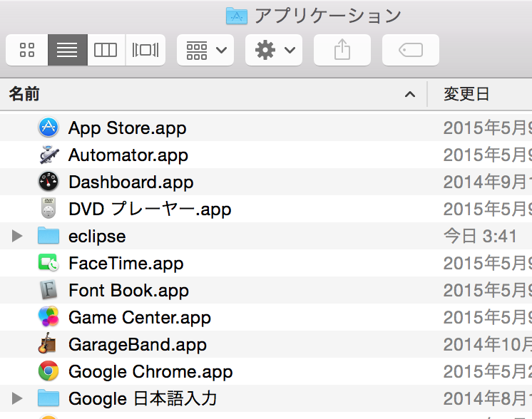Select the FaceTime.app icon
Screen dimensions: 532x419
[x=48, y=263]
